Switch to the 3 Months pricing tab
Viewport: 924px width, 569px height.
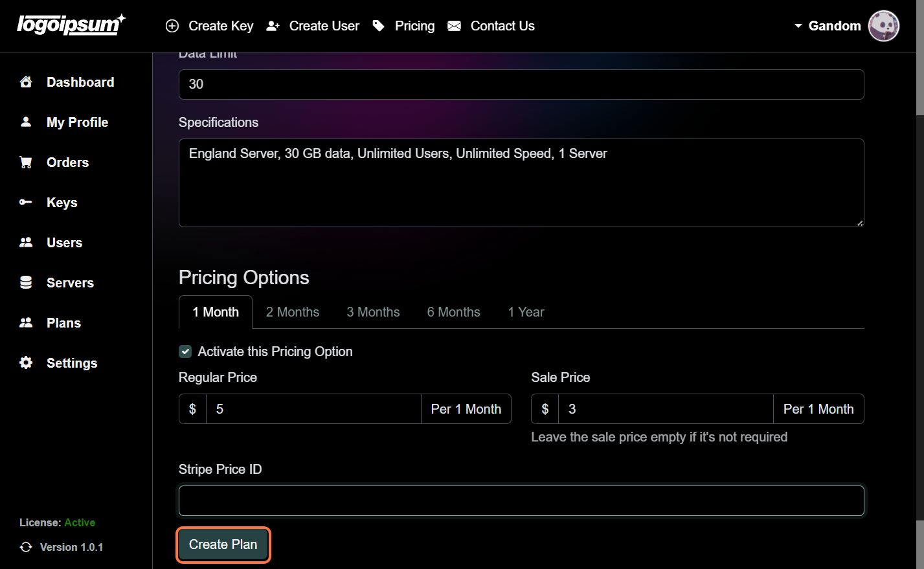pos(373,312)
